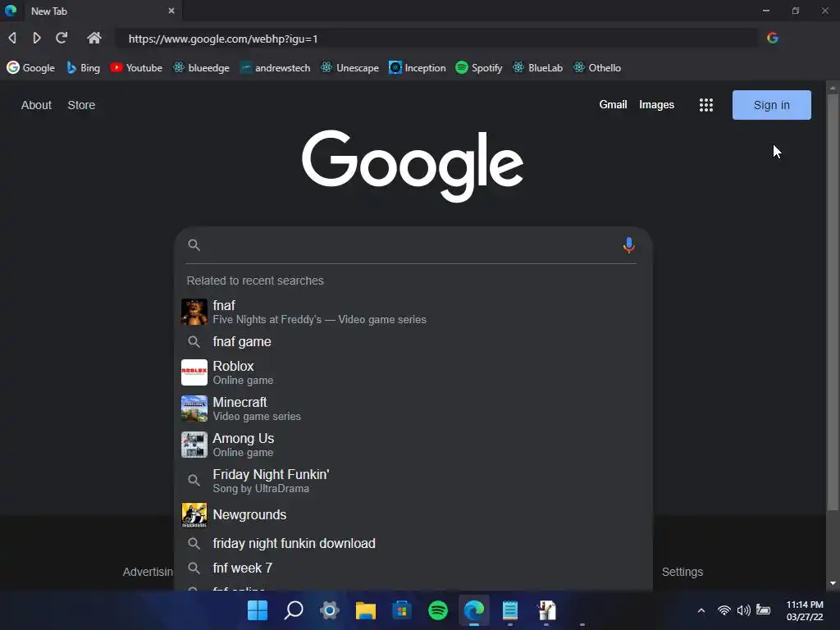
Task: Click the Newgrounds logo thumbnail
Action: 194,515
